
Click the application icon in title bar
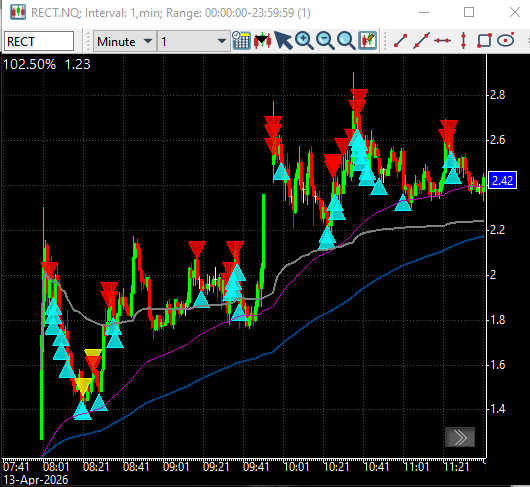click(18, 13)
